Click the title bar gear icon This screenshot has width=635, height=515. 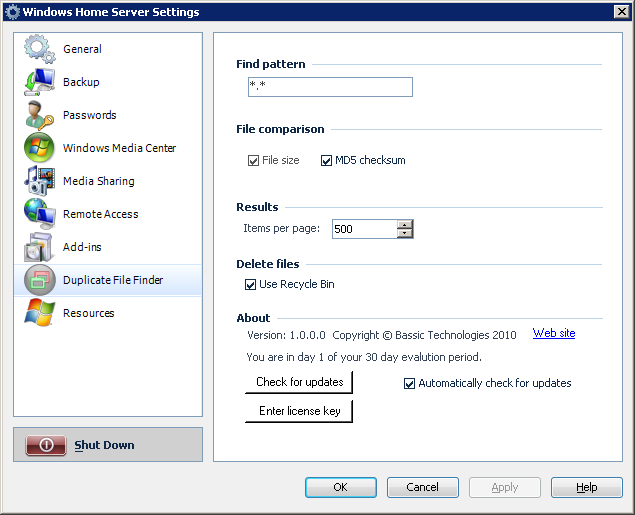pyautogui.click(x=13, y=12)
